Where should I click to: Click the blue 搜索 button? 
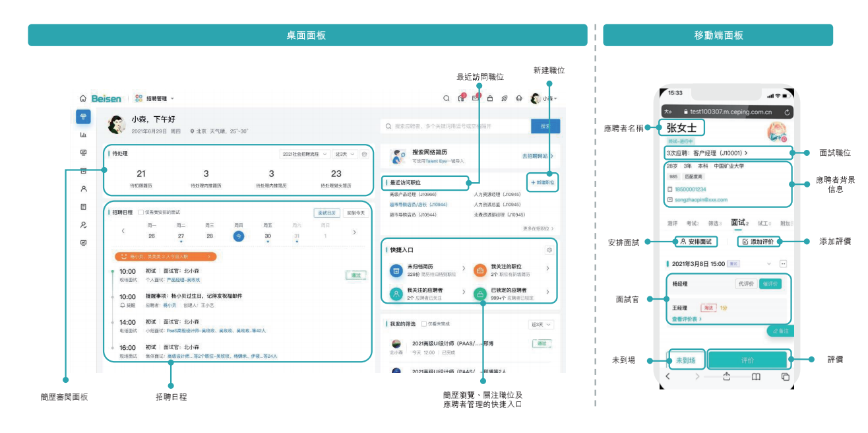(x=545, y=126)
